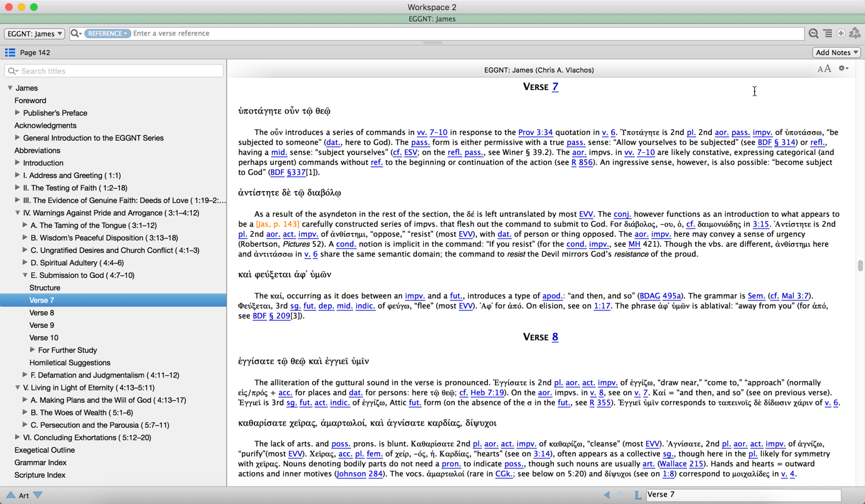Select B. The Woes of Wealth entry
This screenshot has height=504, width=865.
click(x=82, y=413)
